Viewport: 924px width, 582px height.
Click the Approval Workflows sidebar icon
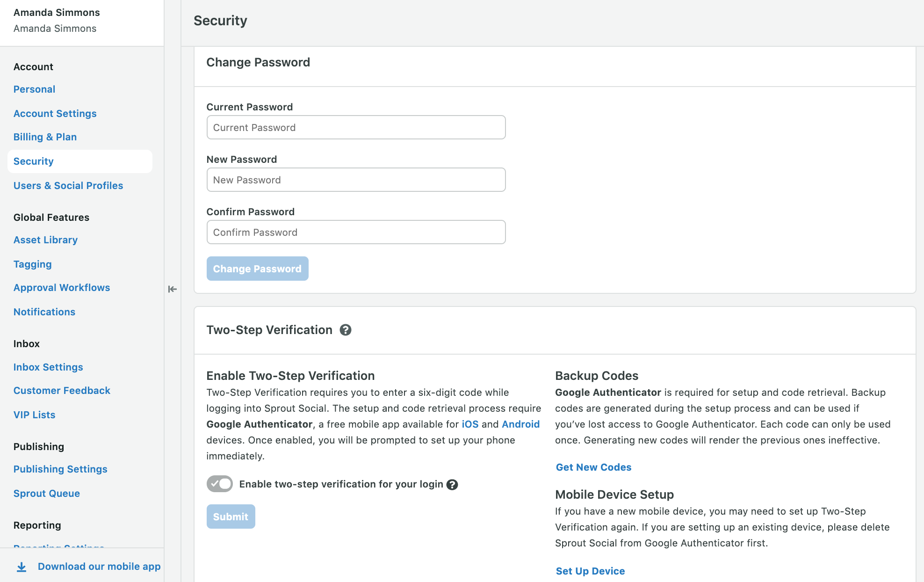point(61,287)
